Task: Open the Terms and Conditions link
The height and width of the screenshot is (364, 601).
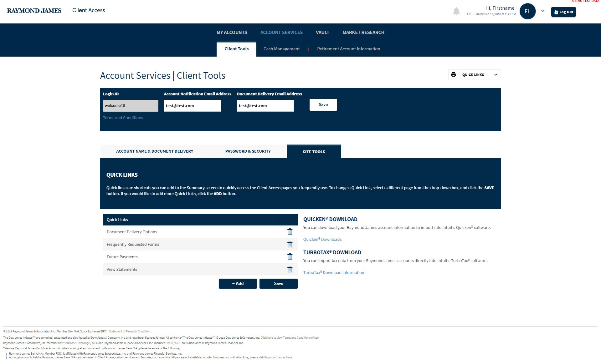Action: pyautogui.click(x=123, y=118)
